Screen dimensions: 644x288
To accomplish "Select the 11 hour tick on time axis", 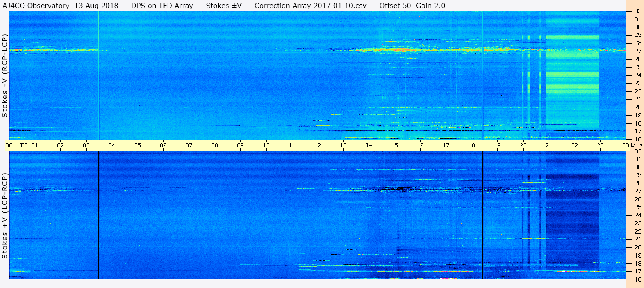I will point(292,145).
